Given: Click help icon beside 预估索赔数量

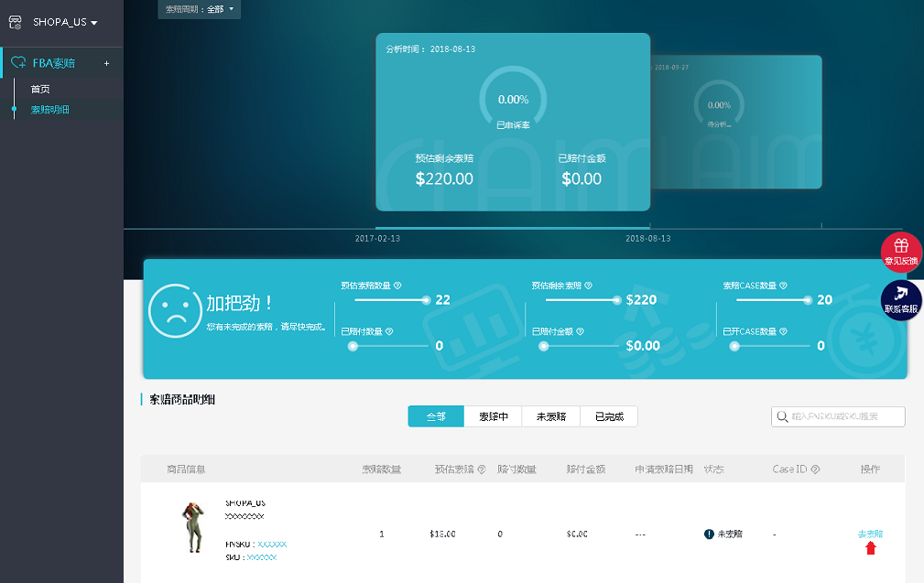Looking at the screenshot, I should [397, 286].
